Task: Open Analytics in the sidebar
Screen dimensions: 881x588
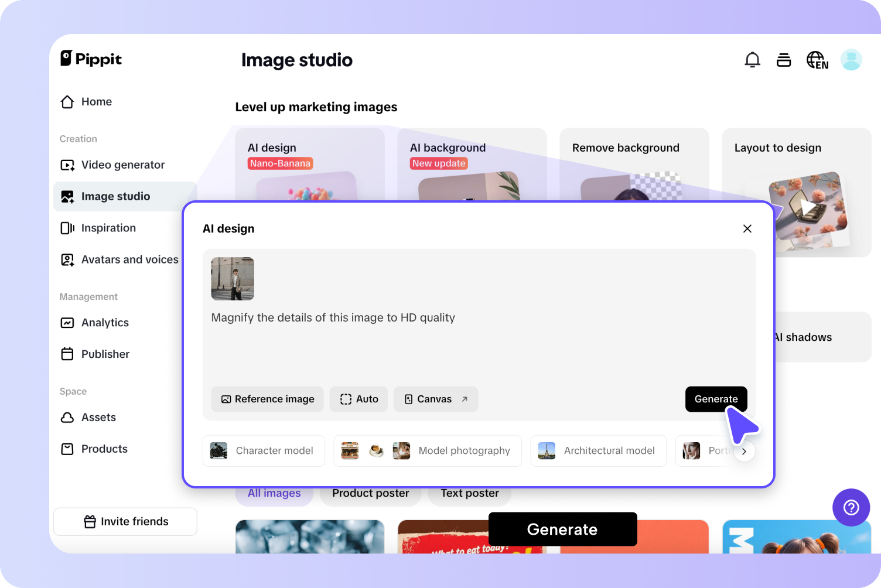Action: [x=94, y=323]
